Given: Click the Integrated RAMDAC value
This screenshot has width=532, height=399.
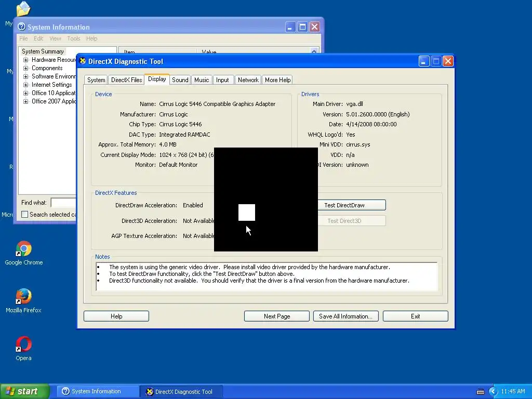Looking at the screenshot, I should coord(184,135).
